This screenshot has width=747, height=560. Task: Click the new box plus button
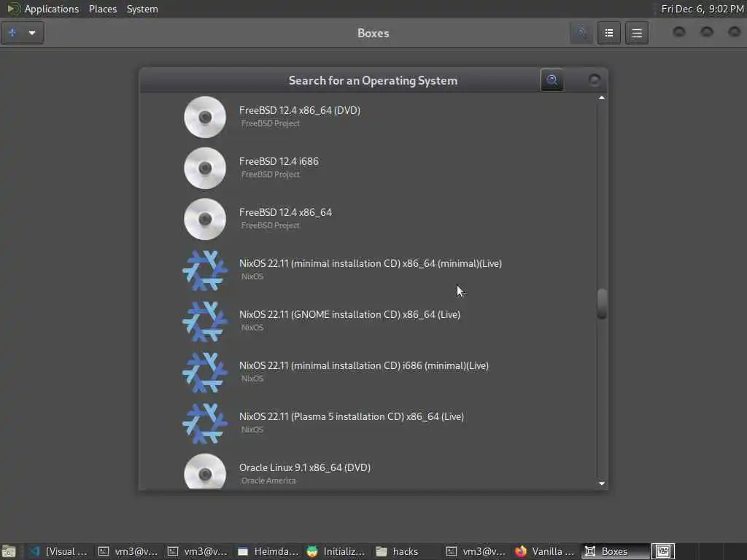point(13,33)
